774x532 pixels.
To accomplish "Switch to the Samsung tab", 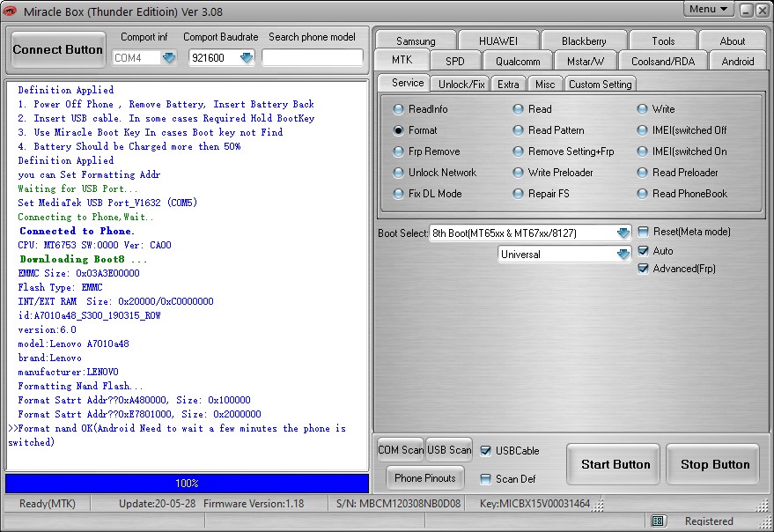I will [x=416, y=41].
